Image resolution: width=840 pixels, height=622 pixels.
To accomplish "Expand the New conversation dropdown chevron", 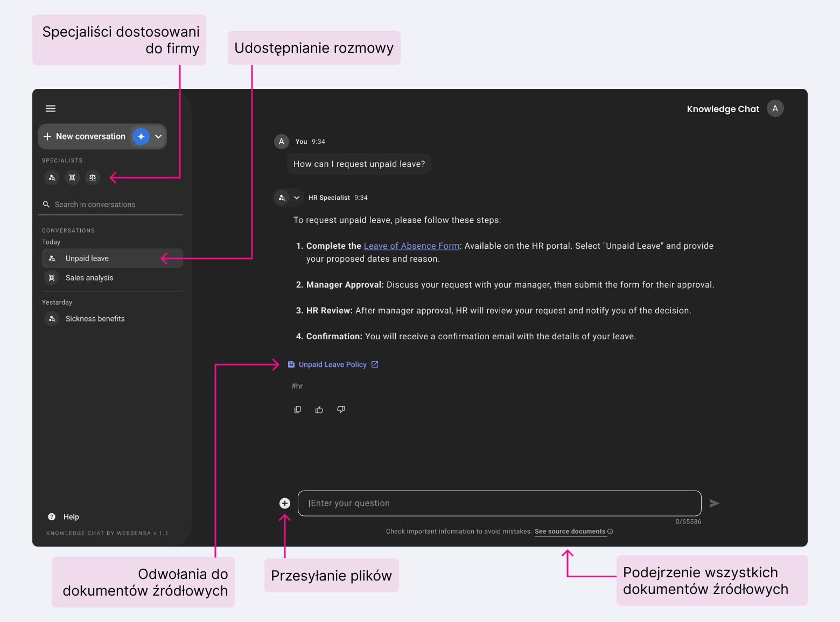I will tap(158, 136).
